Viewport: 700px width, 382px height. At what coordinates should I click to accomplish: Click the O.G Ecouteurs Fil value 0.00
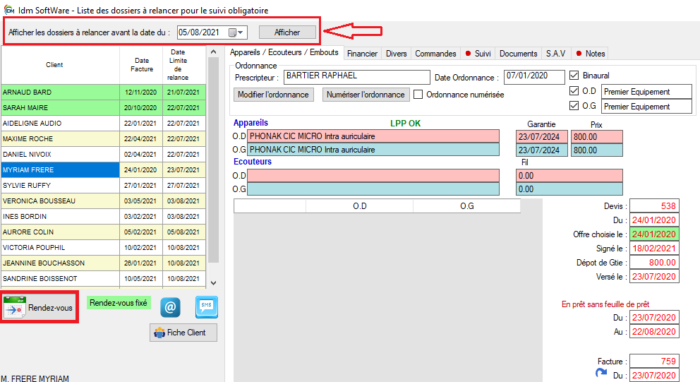(569, 189)
